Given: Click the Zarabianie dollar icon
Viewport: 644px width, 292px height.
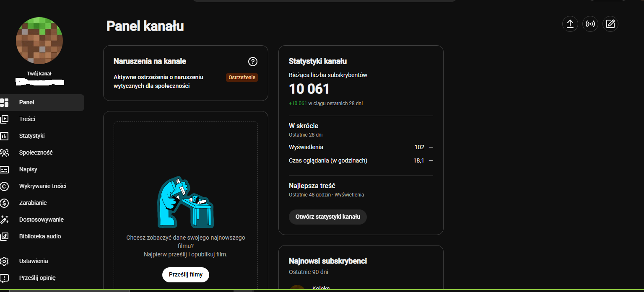Looking at the screenshot, I should [4, 203].
